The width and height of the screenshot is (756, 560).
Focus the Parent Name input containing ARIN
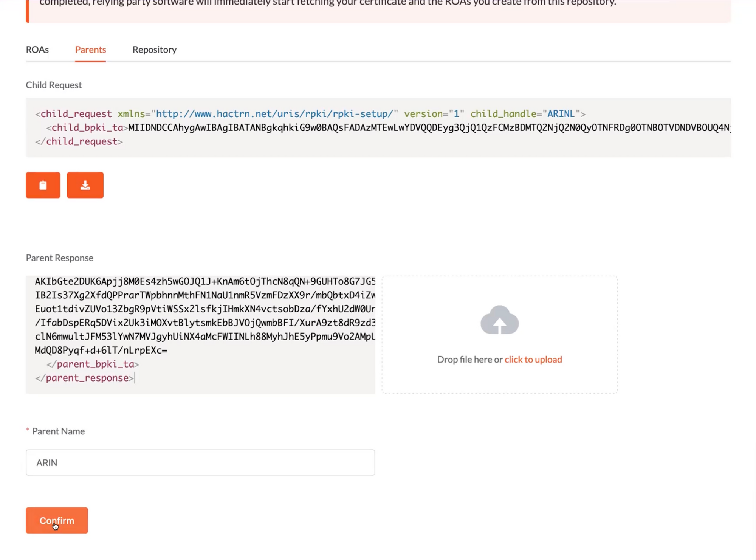coord(200,462)
